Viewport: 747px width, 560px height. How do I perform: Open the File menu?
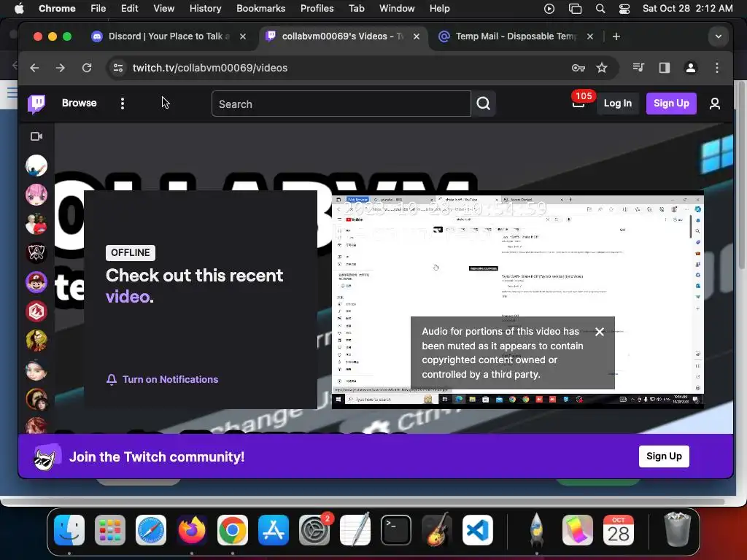click(98, 9)
